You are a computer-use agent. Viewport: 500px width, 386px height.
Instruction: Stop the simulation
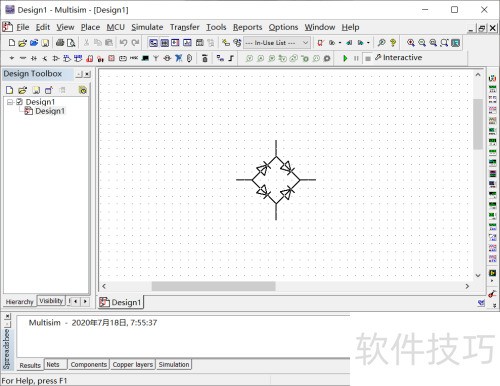[x=367, y=58]
